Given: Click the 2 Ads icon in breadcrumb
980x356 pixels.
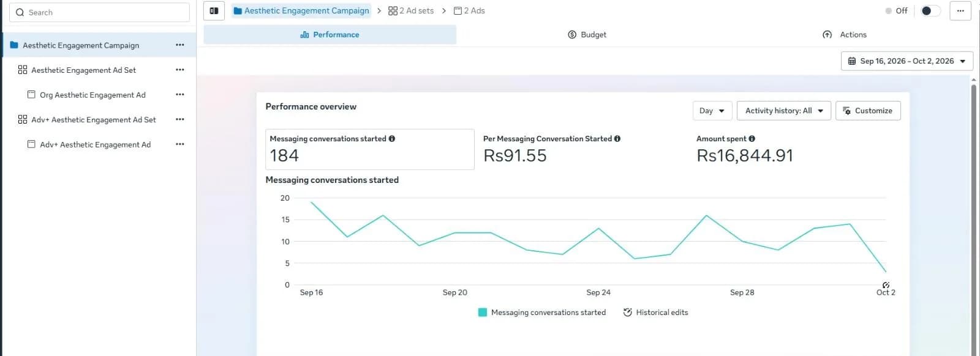Looking at the screenshot, I should 458,11.
